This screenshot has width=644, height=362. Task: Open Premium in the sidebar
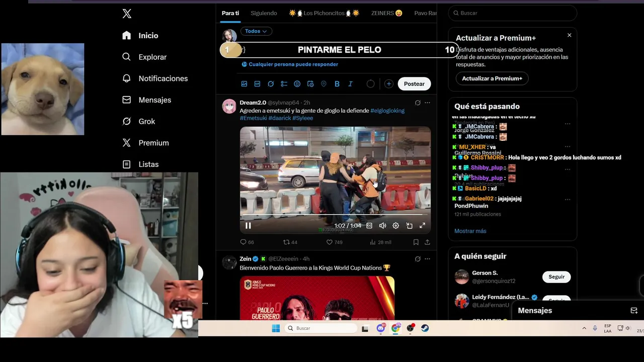145,143
